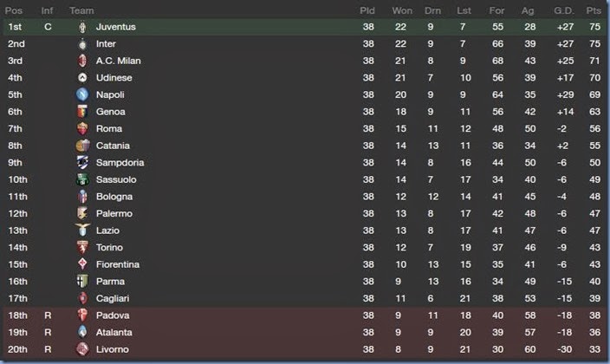Click the Pld column header
Screen dimensions: 610x364
tap(367, 10)
